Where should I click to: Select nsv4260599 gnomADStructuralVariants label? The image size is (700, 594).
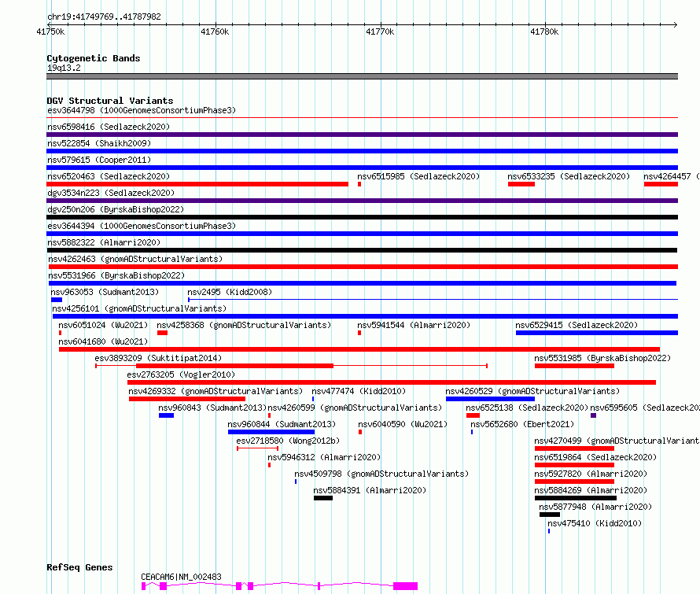(355, 408)
